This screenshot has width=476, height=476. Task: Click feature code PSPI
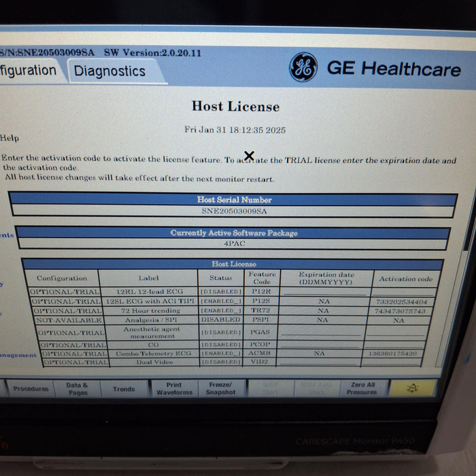click(260, 320)
